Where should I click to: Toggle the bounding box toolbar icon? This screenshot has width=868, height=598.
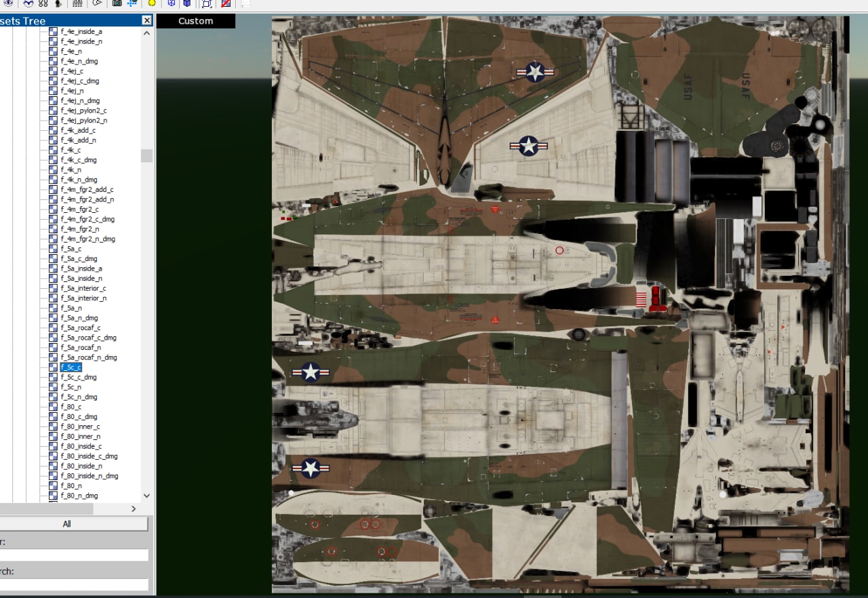[207, 3]
